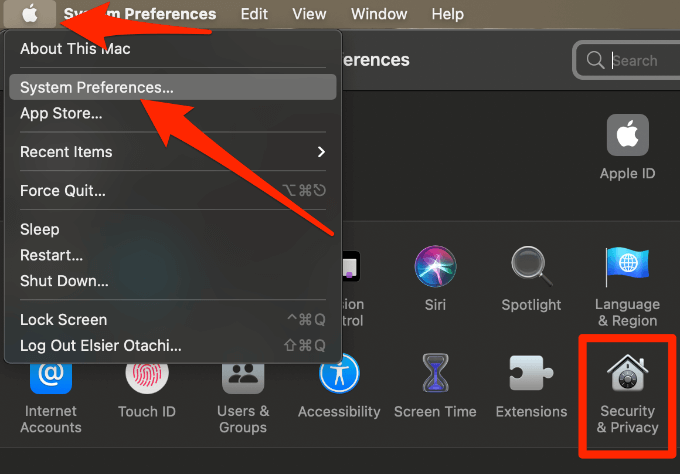Screen dimensions: 680x474
Task: Open Spotlight preferences
Action: coord(531,279)
